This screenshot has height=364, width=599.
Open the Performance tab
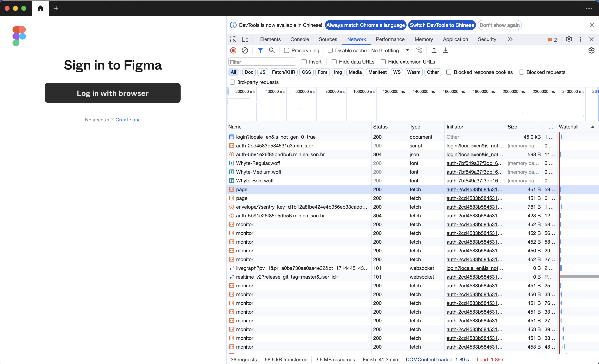click(x=390, y=39)
